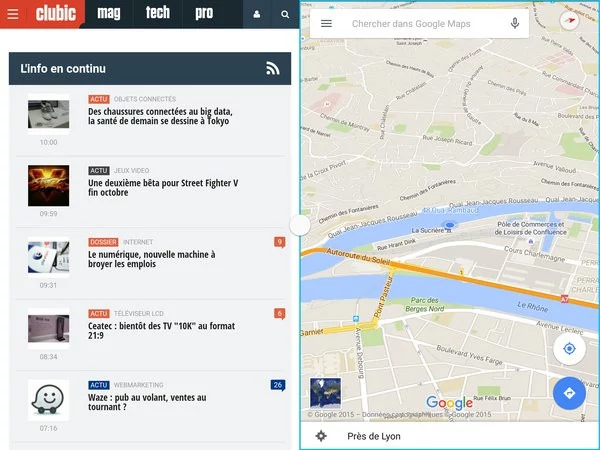The image size is (600, 450).
Task: Switch to the tech tab
Action: (158, 13)
